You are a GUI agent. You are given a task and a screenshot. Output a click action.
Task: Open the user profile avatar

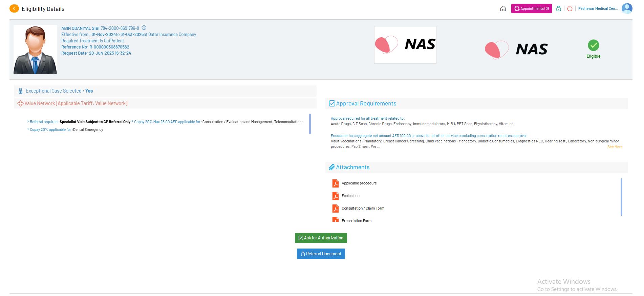(x=627, y=8)
